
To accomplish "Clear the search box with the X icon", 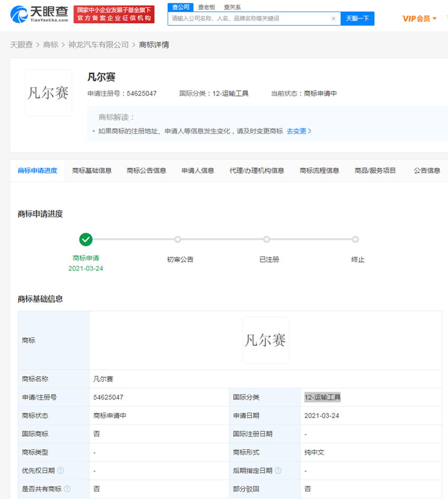I will coord(333,19).
